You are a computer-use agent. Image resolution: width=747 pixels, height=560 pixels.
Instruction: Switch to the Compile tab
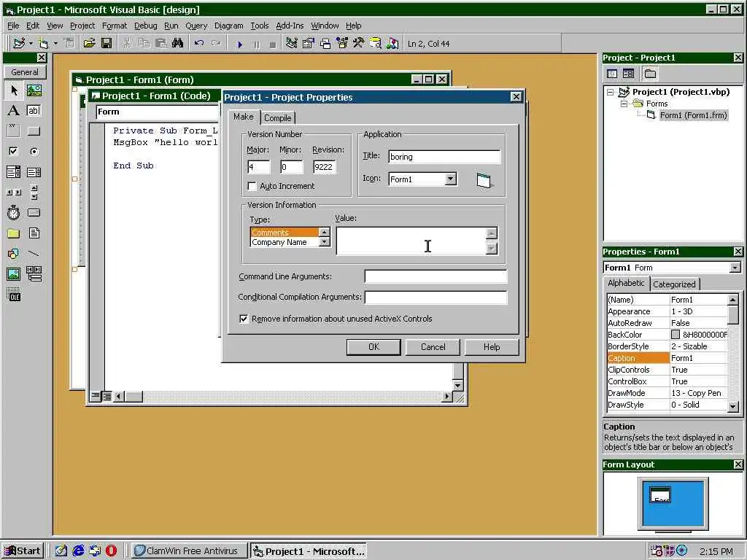pos(278,117)
